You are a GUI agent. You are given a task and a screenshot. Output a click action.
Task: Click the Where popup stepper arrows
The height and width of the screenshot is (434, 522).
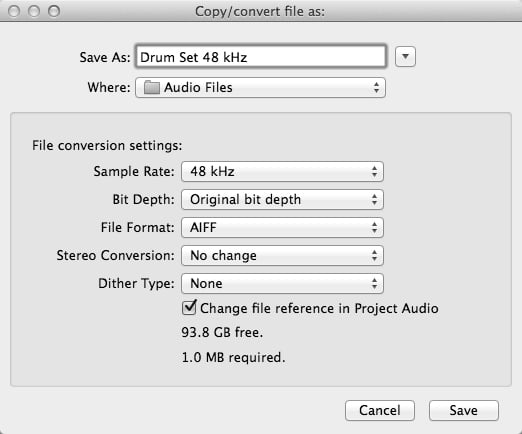(x=376, y=88)
